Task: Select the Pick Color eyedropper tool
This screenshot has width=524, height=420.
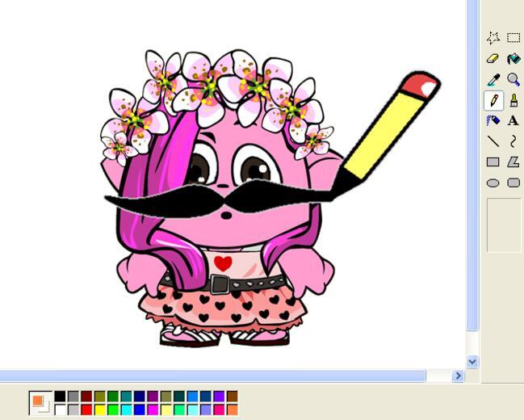Action: tap(493, 80)
